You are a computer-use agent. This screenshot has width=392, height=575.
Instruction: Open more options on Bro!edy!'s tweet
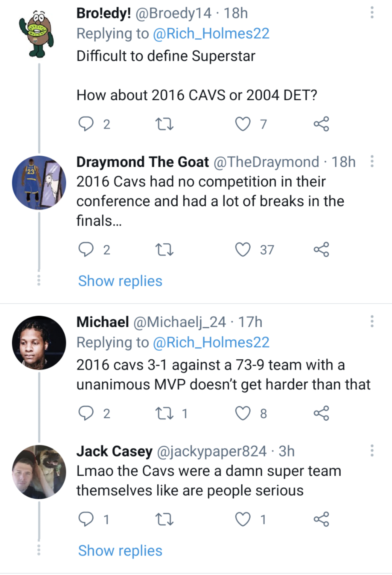372,13
